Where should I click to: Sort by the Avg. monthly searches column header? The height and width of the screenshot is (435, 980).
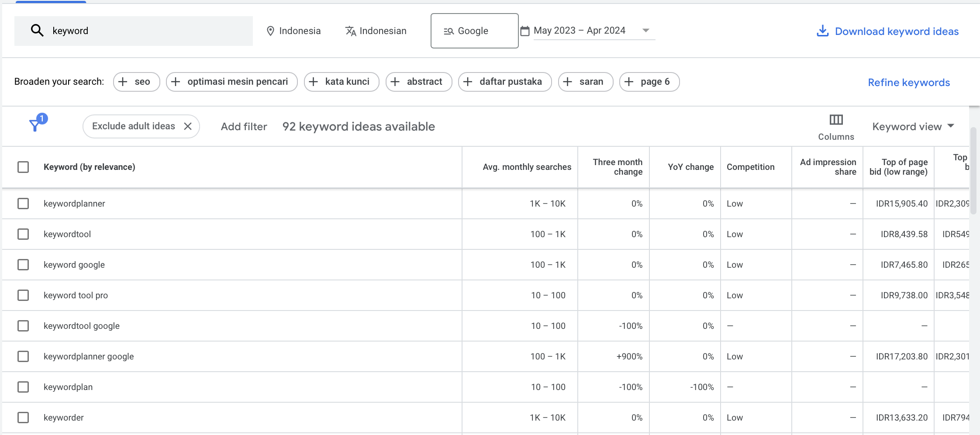(x=527, y=167)
